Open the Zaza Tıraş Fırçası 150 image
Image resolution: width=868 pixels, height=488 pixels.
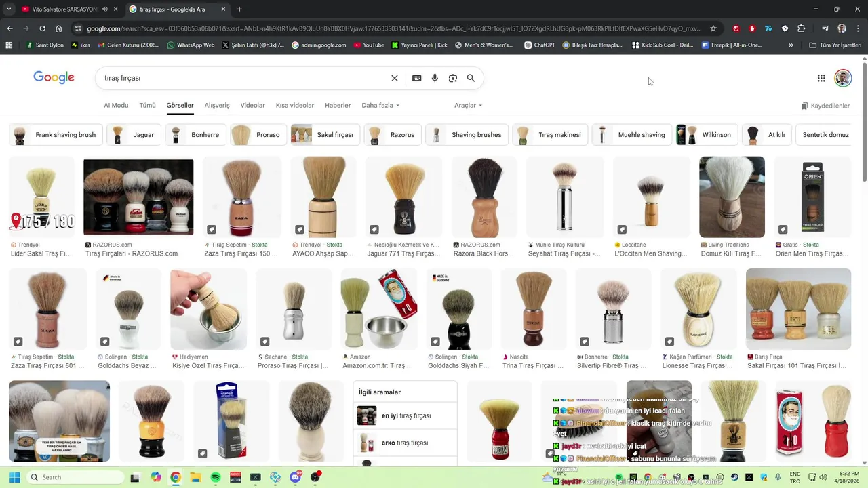click(242, 197)
